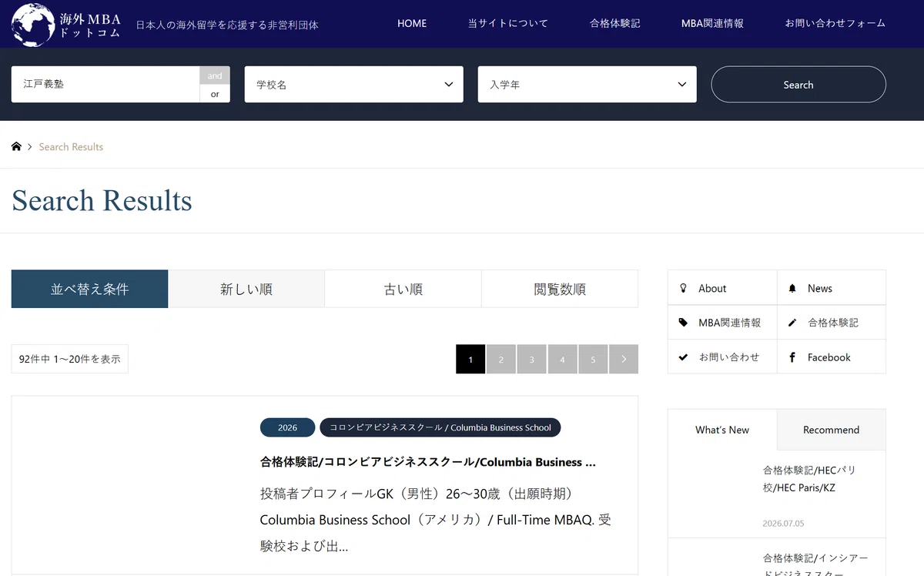This screenshot has width=924, height=576.
Task: Select the 'and' search mode toggle
Action: pos(215,75)
